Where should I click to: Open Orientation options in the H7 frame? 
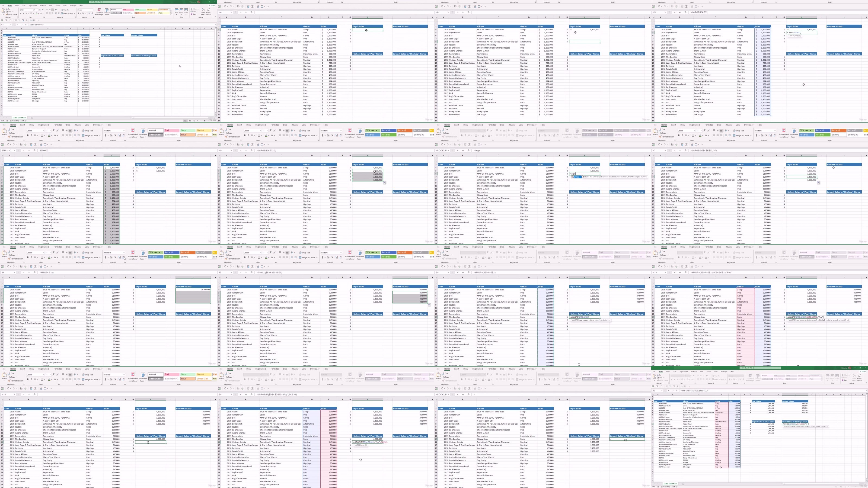click(x=726, y=131)
